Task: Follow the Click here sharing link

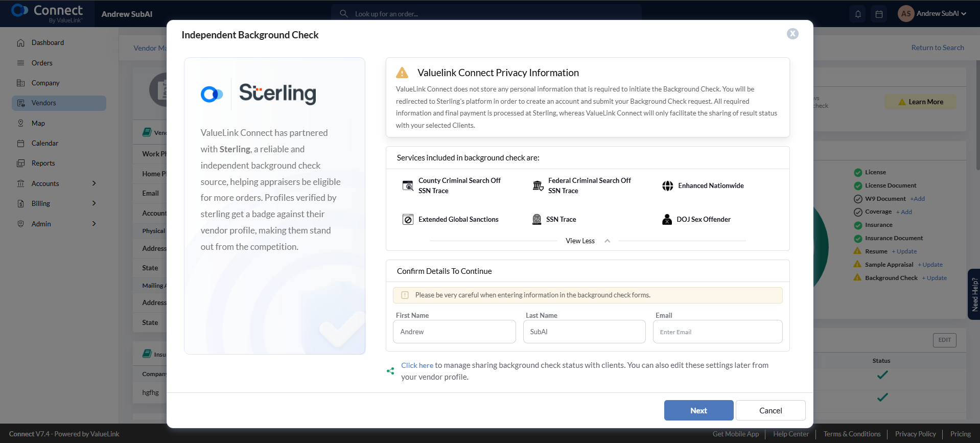Action: pos(417,365)
